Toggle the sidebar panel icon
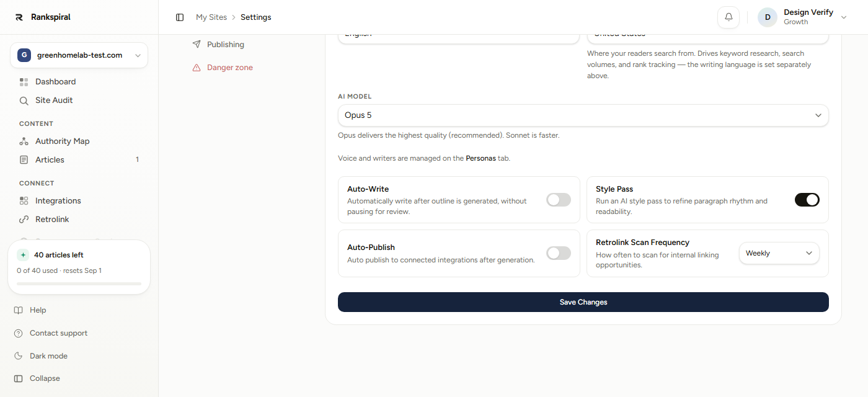Screen dimensions: 868x397 (x=180, y=17)
